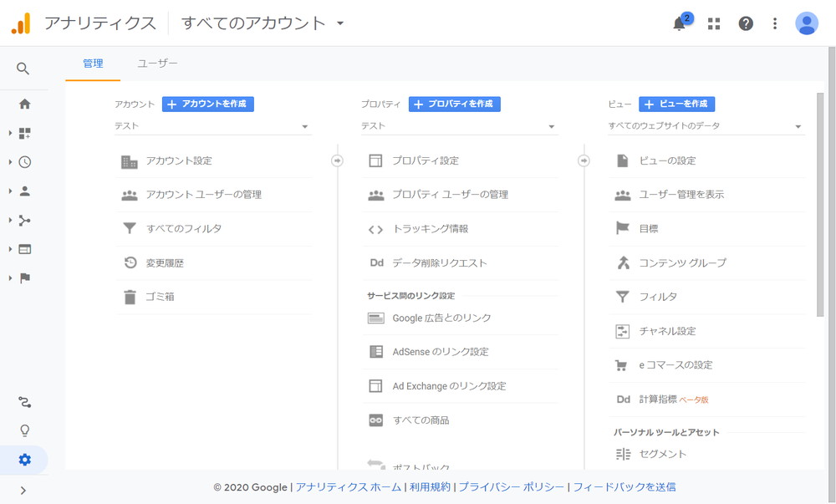Expand the Audience section arrow in sidebar
Image resolution: width=836 pixels, height=504 pixels.
click(10, 191)
